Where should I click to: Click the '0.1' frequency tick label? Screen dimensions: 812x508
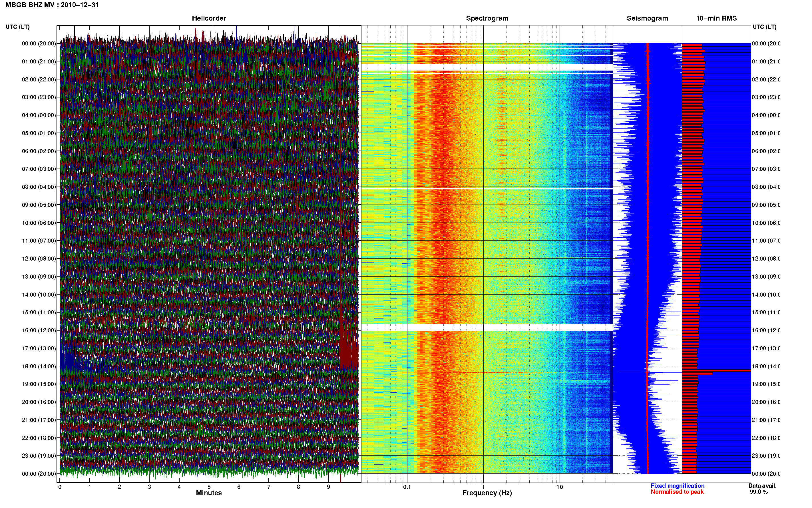(407, 487)
